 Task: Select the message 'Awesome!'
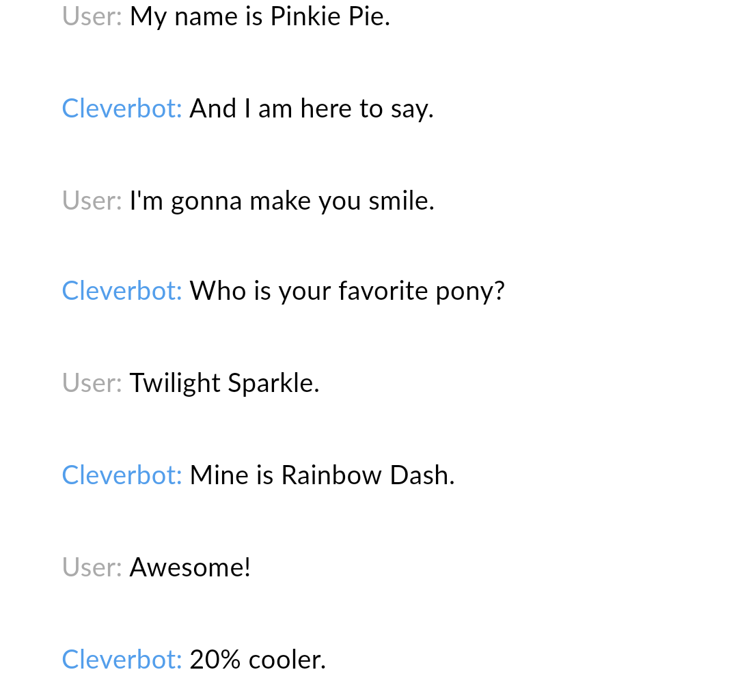pos(190,568)
